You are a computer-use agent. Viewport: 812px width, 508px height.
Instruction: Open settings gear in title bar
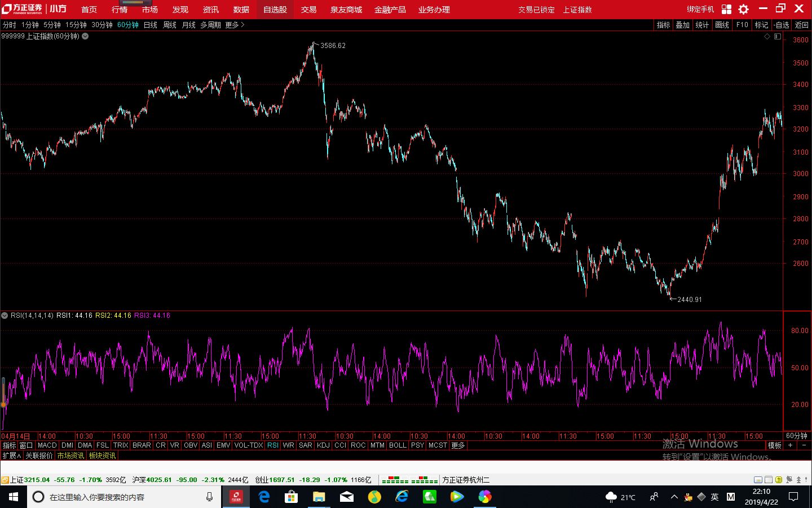click(x=744, y=9)
